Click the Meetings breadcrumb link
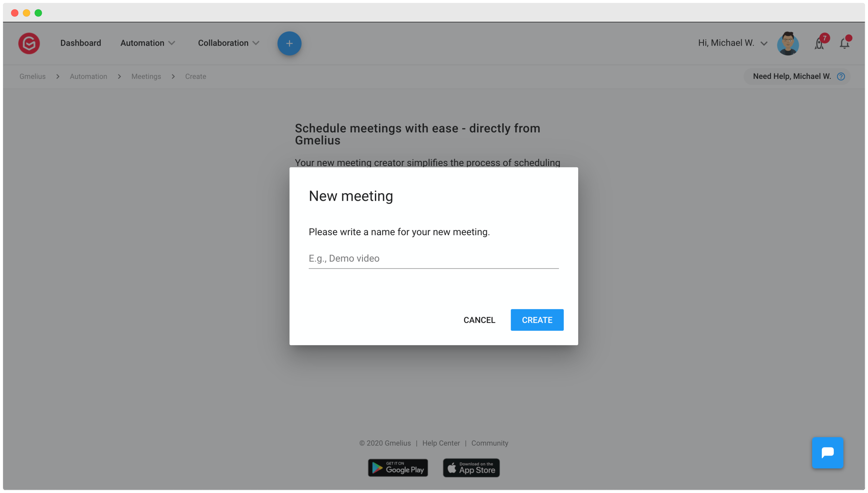Screen dimensions: 868x493 146,77
